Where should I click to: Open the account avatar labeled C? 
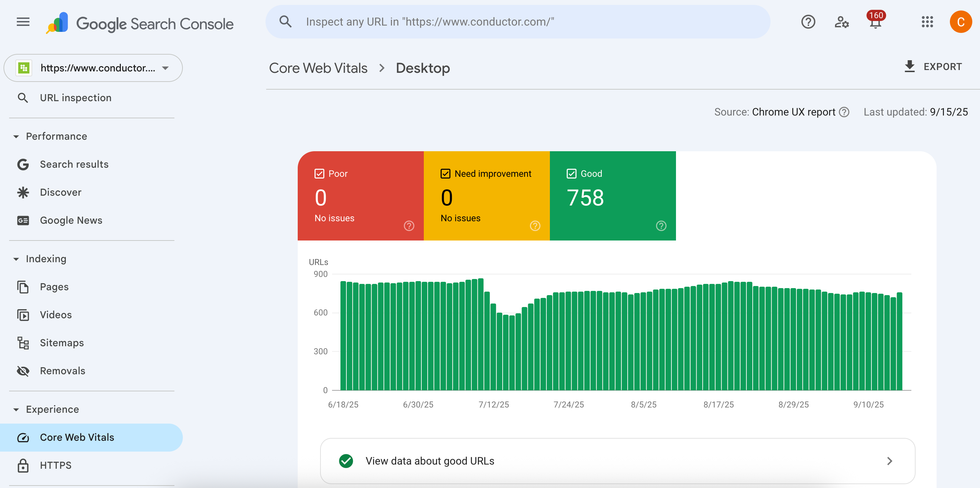pyautogui.click(x=961, y=22)
